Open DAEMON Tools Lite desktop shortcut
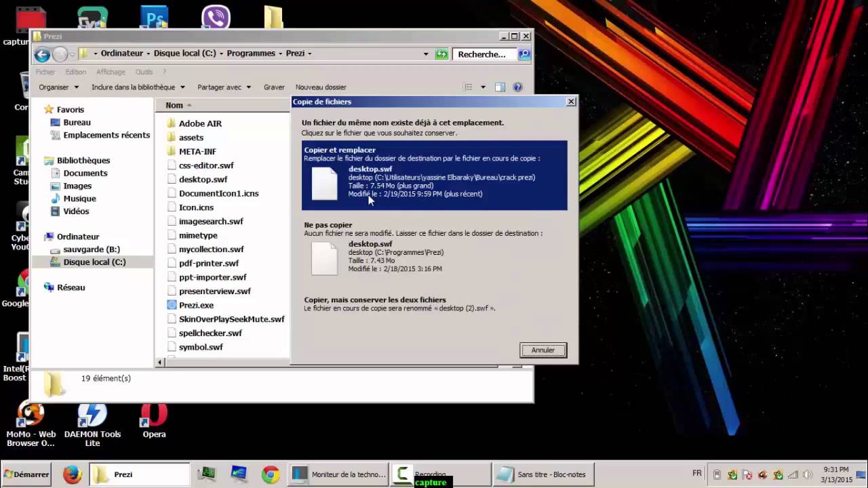 coord(92,425)
